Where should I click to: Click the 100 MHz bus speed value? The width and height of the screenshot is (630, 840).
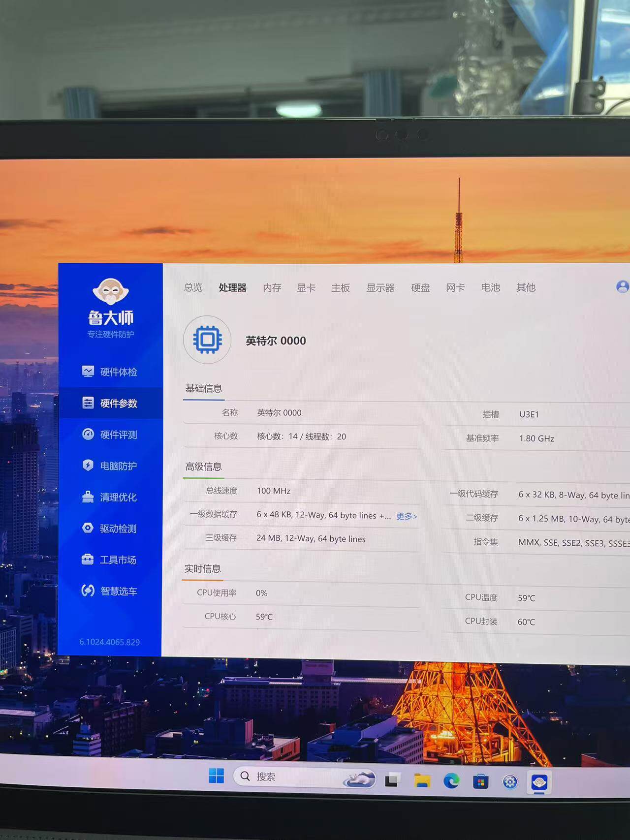(x=274, y=491)
